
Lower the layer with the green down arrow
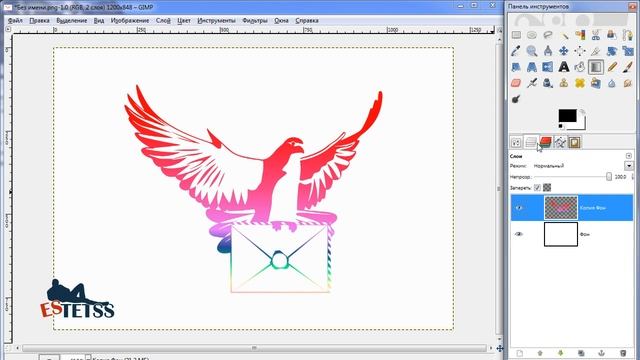tap(560, 353)
